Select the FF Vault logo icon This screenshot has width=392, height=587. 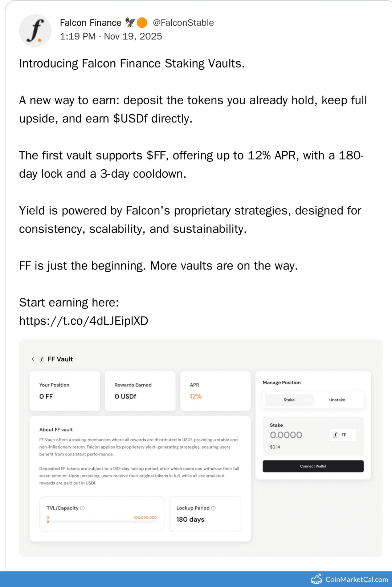(x=42, y=359)
